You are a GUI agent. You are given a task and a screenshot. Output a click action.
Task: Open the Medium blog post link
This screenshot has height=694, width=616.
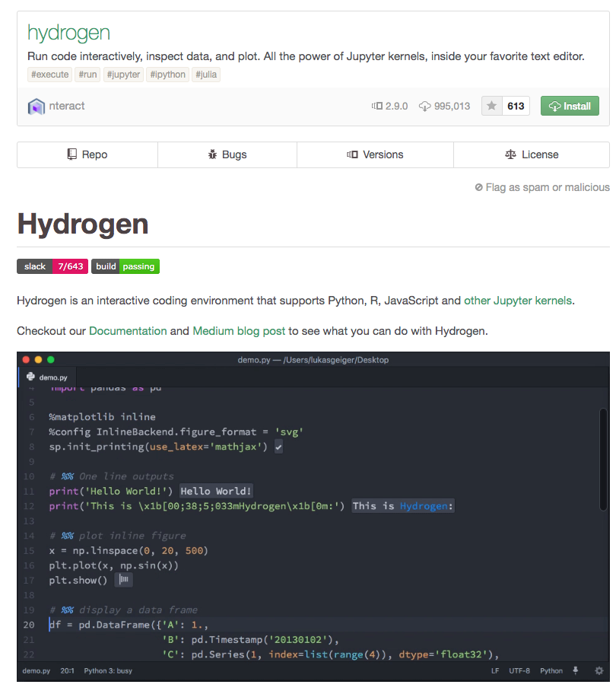click(239, 331)
